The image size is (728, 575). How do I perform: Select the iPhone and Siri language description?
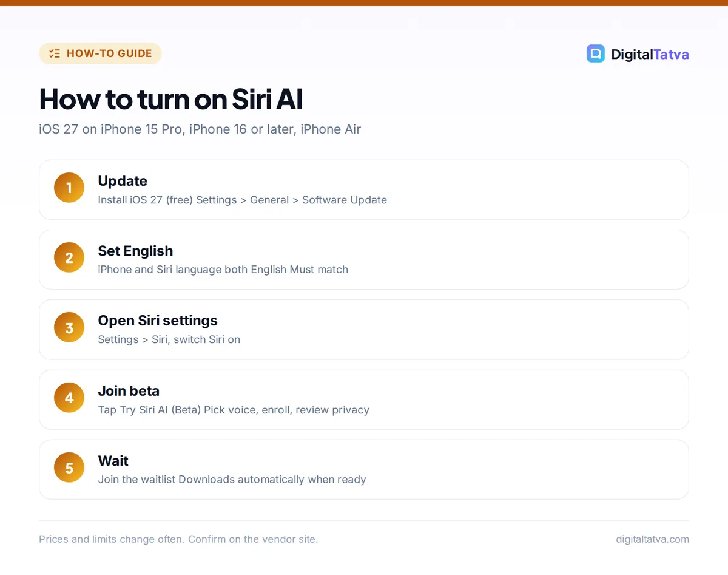223,270
